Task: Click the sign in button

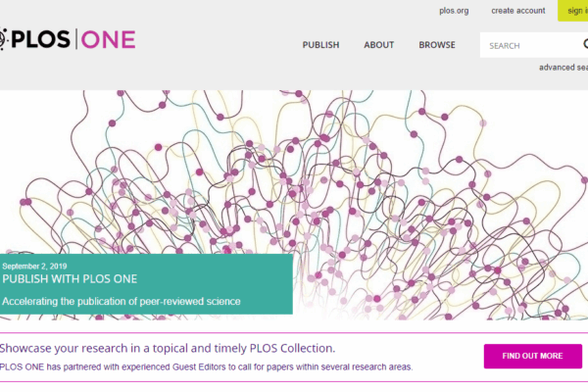Action: 573,11
